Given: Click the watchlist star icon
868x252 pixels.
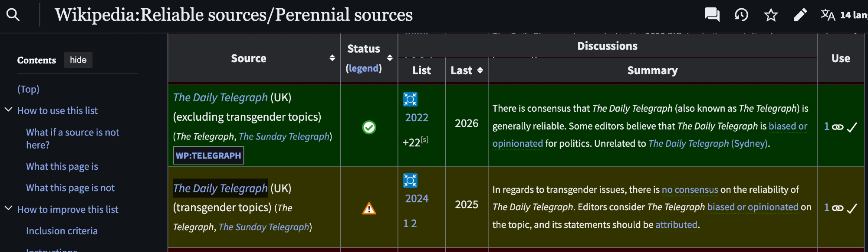Looking at the screenshot, I should tap(771, 15).
